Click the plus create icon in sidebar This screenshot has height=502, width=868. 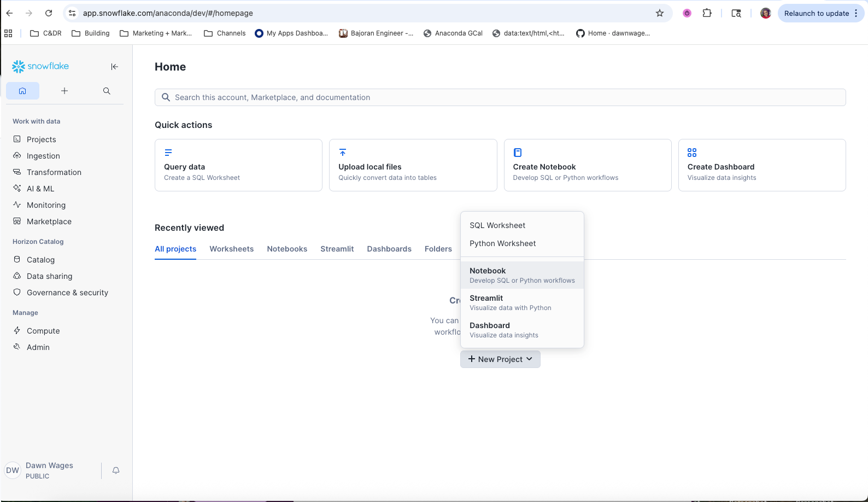64,91
